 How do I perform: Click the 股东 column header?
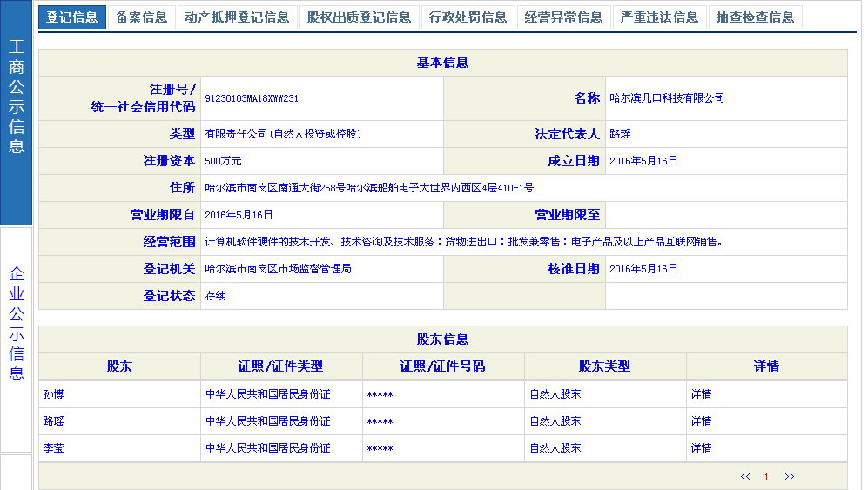119,366
